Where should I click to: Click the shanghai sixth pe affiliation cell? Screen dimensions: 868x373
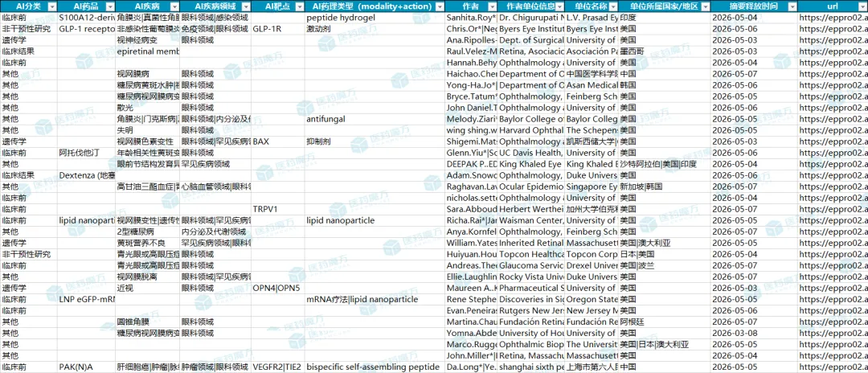531,367
